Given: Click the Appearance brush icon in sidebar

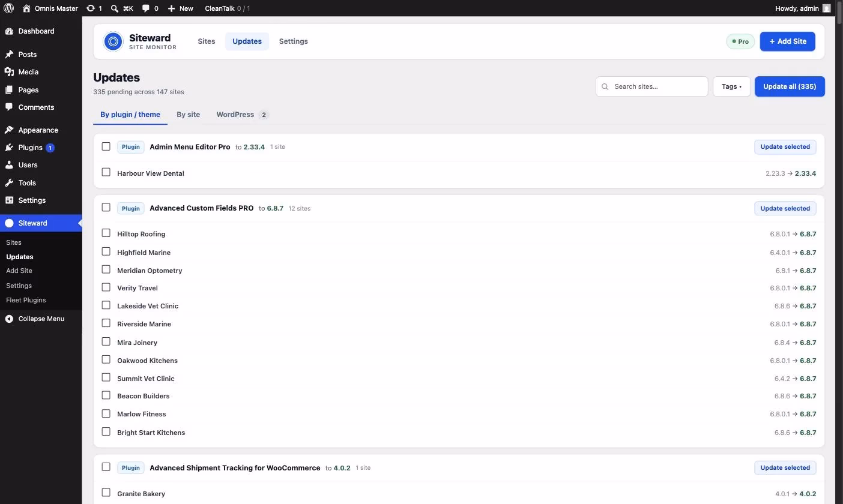Looking at the screenshot, I should coord(9,130).
